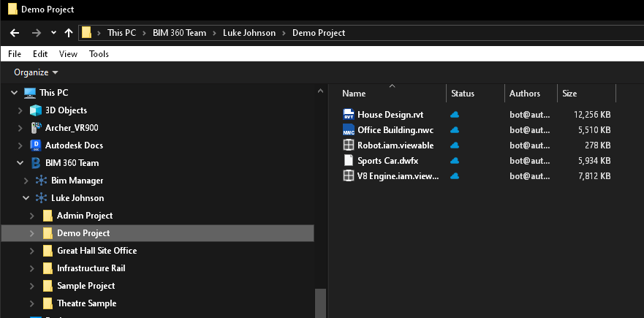
Task: Expand the Archer_VR900 node
Action: click(x=20, y=128)
